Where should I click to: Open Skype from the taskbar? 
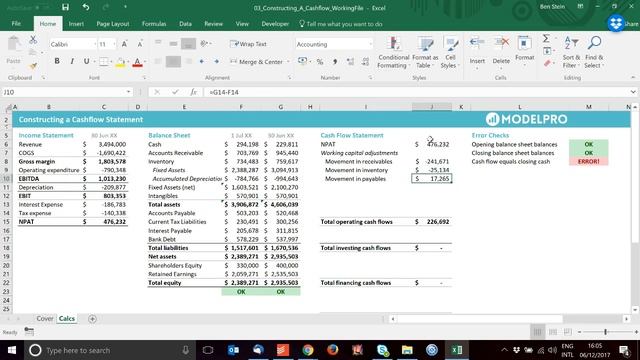tap(382, 350)
